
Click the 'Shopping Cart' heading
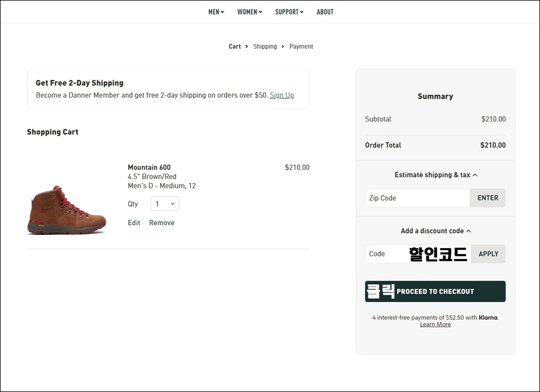53,132
